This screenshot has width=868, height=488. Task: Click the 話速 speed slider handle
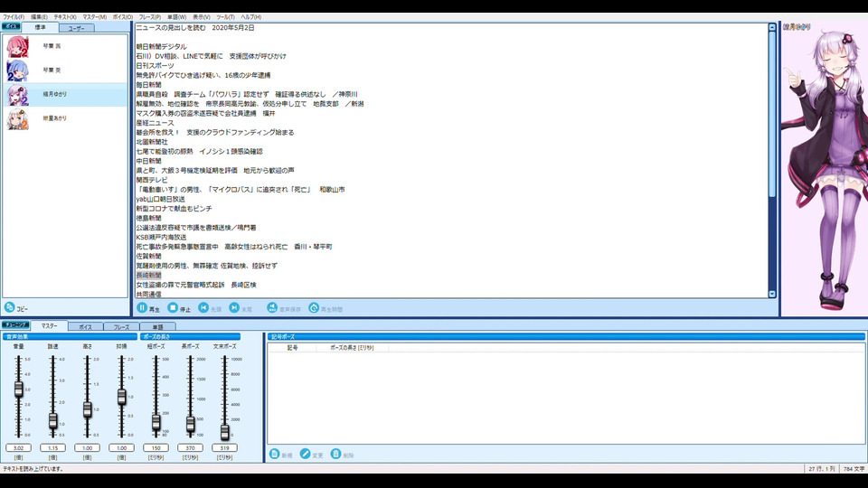(53, 420)
